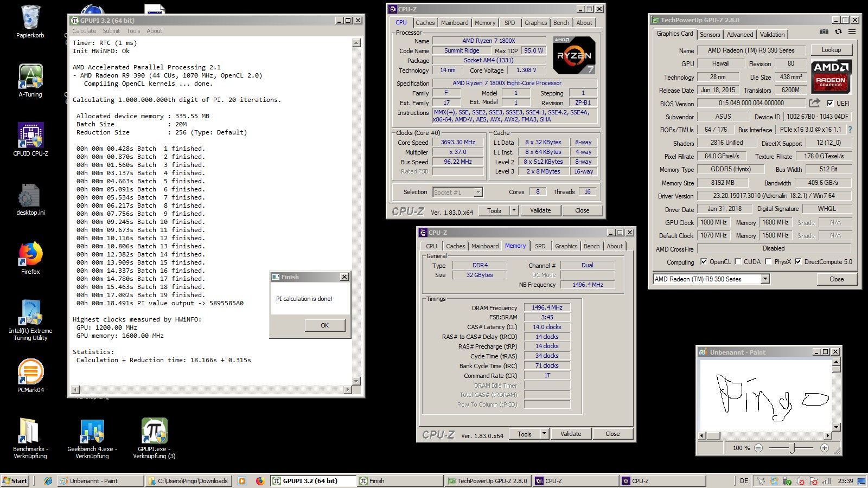The width and height of the screenshot is (868, 488).
Task: Click the Lookup button in GPU-Z
Action: click(x=831, y=50)
